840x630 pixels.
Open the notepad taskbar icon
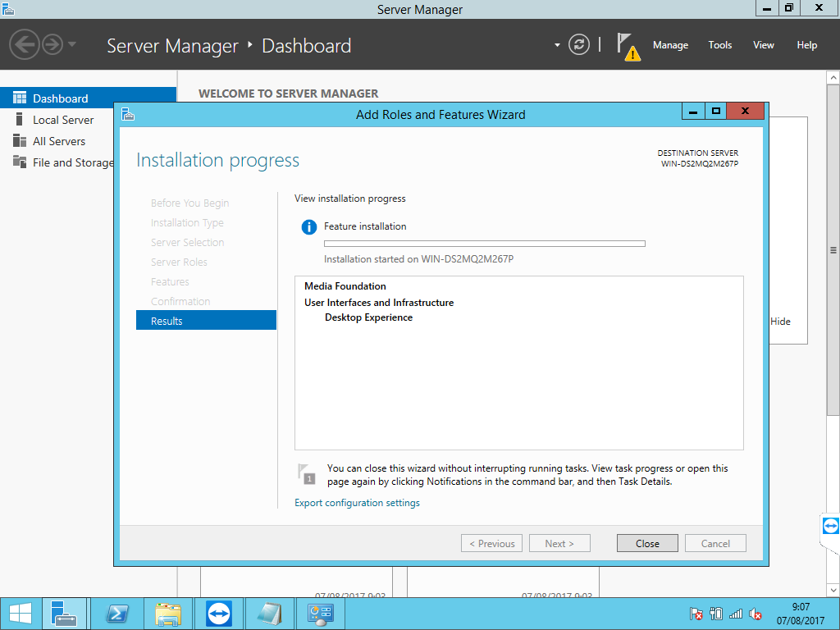click(x=270, y=614)
